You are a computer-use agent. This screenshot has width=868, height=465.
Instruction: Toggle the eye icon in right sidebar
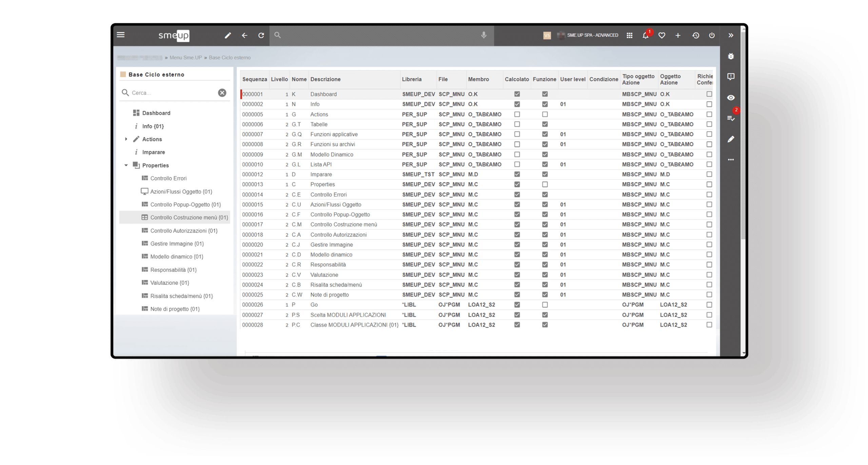coord(731,98)
